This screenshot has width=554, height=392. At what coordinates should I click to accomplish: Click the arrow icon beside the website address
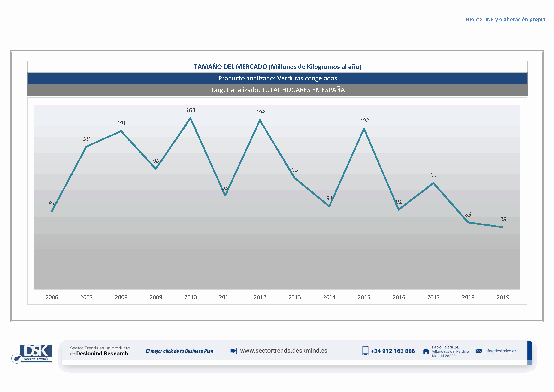pyautogui.click(x=234, y=351)
